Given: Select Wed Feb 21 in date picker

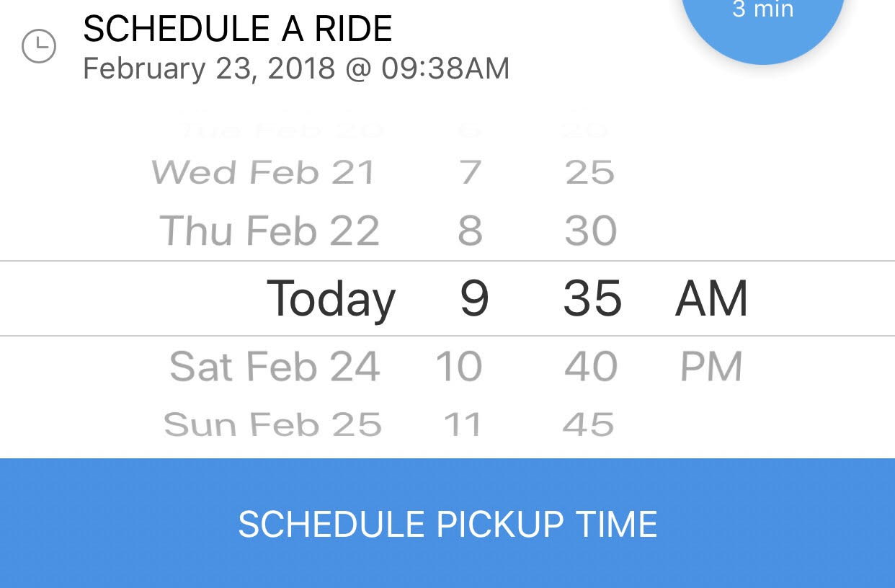Looking at the screenshot, I should (264, 173).
